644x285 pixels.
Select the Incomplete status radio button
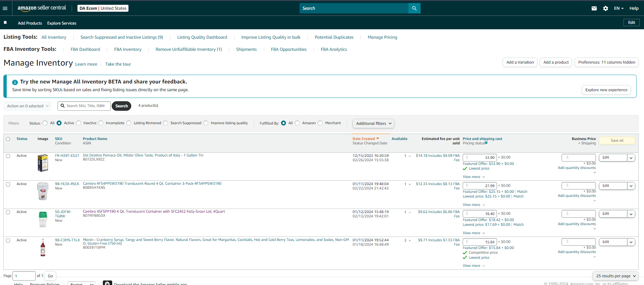101,123
